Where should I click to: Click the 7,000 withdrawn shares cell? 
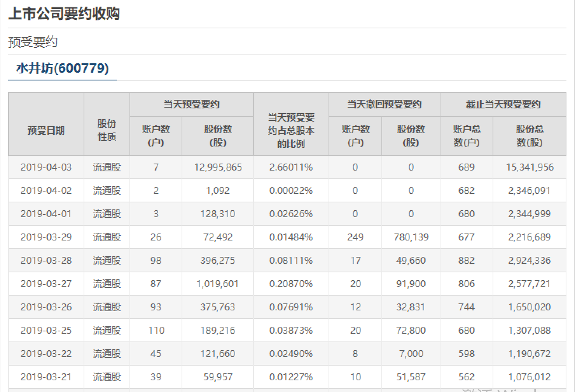pos(411,354)
